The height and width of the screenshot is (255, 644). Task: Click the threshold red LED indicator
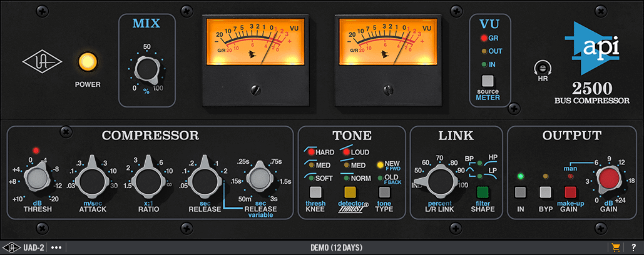pos(36,151)
